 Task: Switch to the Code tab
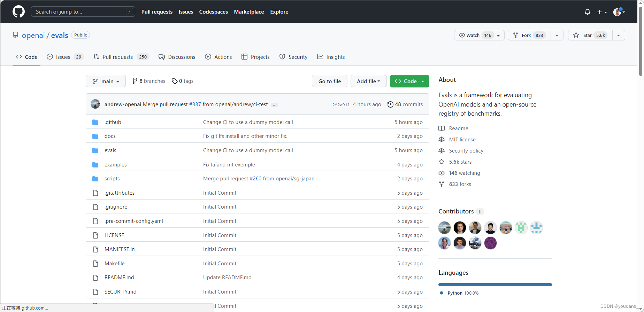pos(26,57)
